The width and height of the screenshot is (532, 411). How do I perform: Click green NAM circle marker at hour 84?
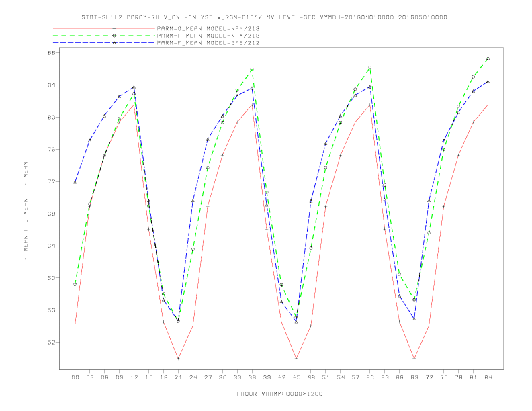488,58
